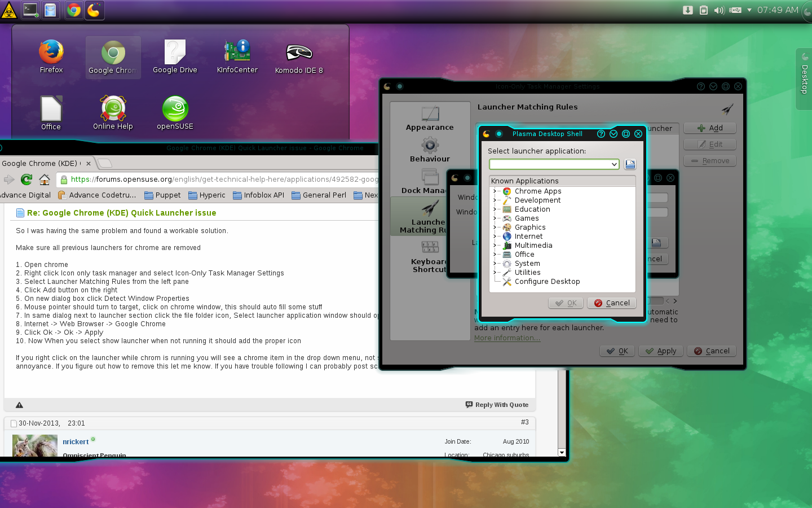
Task: Select the System category row
Action: tap(562, 264)
